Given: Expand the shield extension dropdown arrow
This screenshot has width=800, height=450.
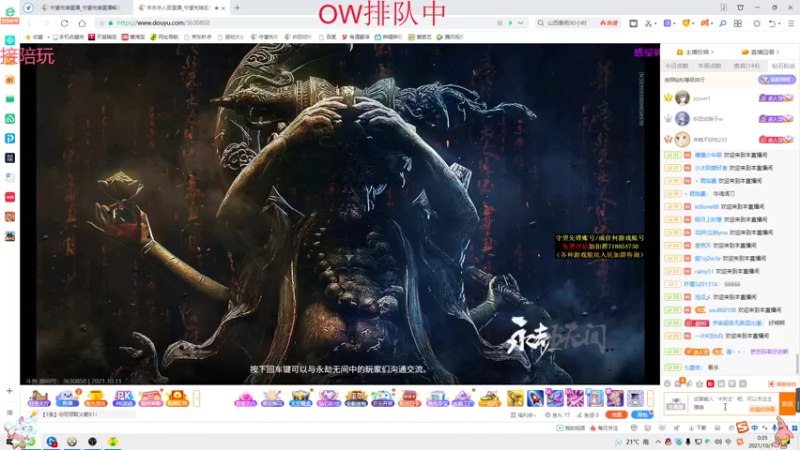Looking at the screenshot, I should point(693,23).
